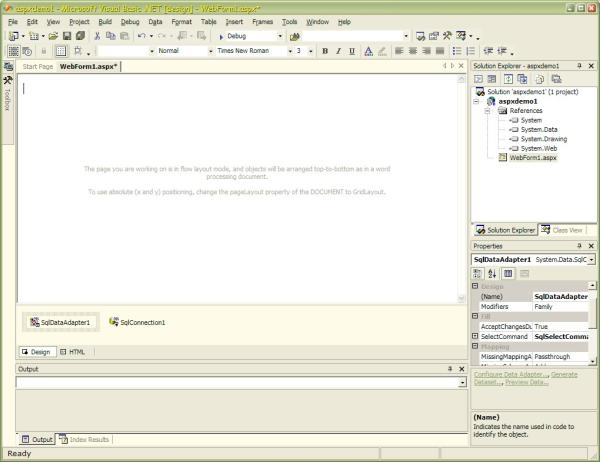Apply underline formatting

click(352, 51)
